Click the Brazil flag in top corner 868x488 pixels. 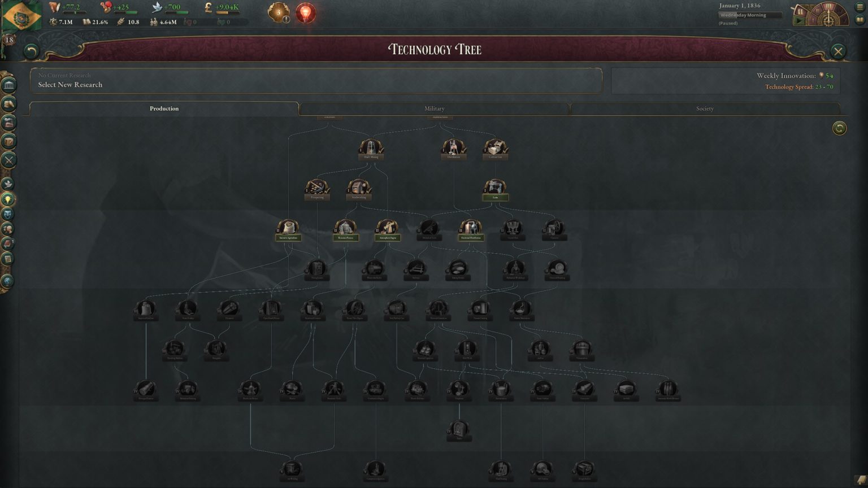coord(21,16)
